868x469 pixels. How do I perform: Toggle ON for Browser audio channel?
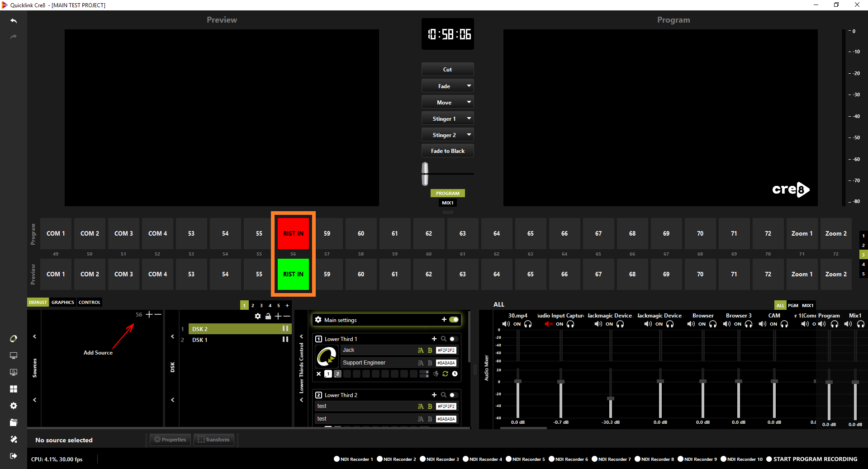click(x=702, y=324)
